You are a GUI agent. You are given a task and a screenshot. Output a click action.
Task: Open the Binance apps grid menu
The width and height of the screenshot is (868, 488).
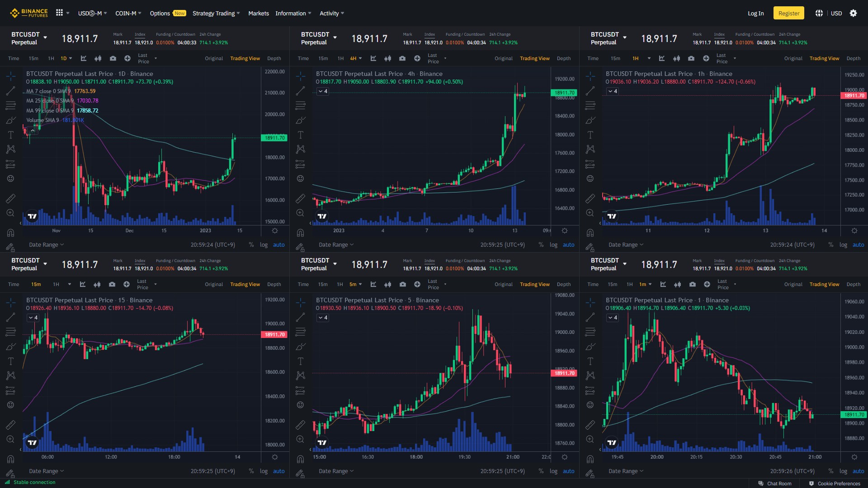pos(59,13)
